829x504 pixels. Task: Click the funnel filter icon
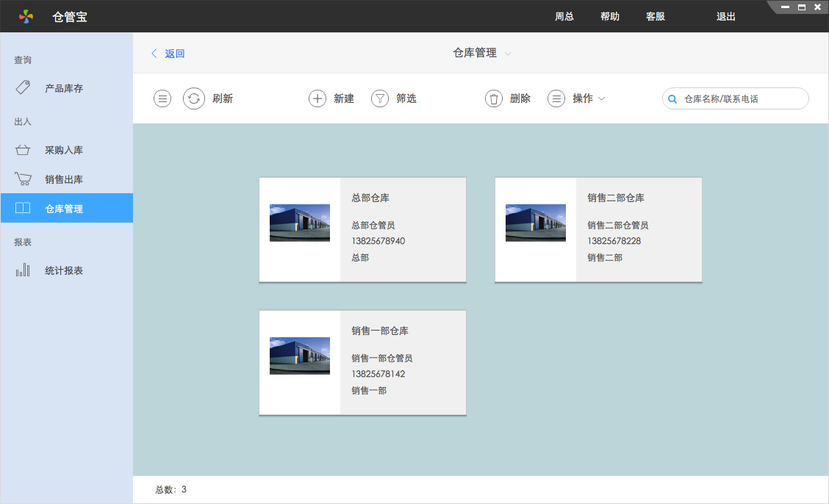coord(379,98)
